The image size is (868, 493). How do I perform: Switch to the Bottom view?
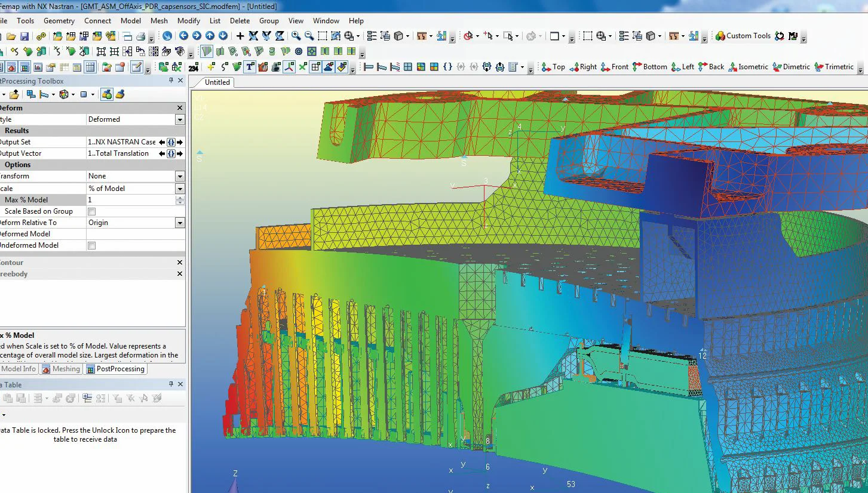coord(649,67)
